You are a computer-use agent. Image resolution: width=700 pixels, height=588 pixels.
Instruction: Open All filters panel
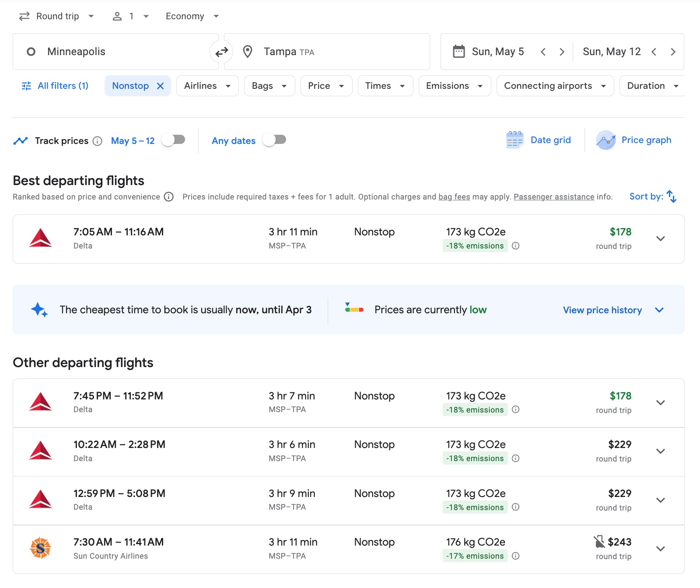click(55, 86)
